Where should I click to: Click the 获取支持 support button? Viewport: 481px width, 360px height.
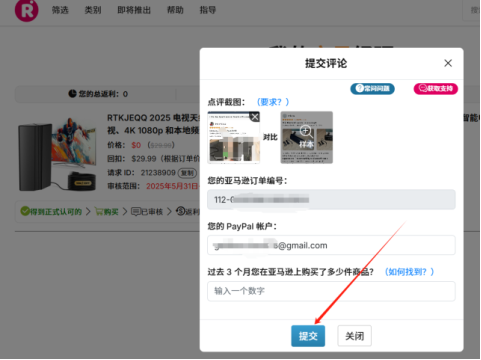click(x=436, y=88)
